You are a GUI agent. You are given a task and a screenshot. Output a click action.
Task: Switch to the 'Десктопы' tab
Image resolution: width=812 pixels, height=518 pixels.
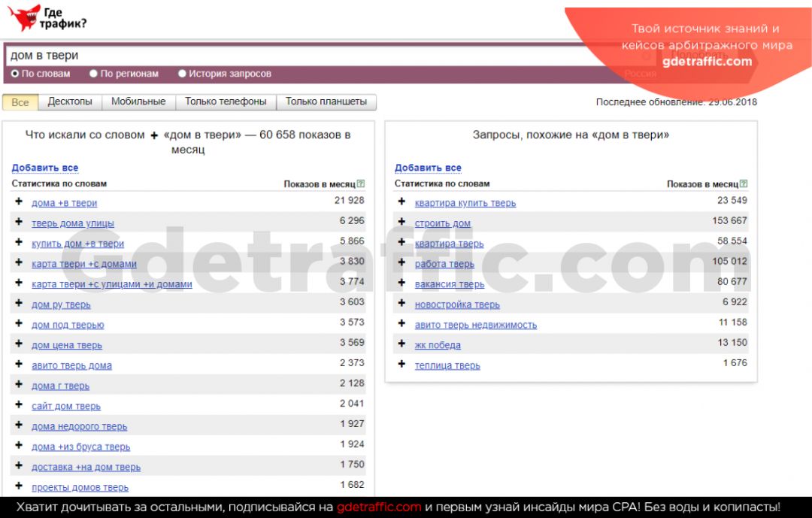70,101
